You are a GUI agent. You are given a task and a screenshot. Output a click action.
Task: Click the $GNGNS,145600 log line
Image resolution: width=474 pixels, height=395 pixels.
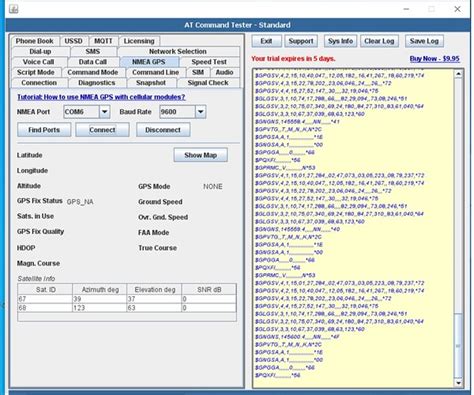coord(297,337)
